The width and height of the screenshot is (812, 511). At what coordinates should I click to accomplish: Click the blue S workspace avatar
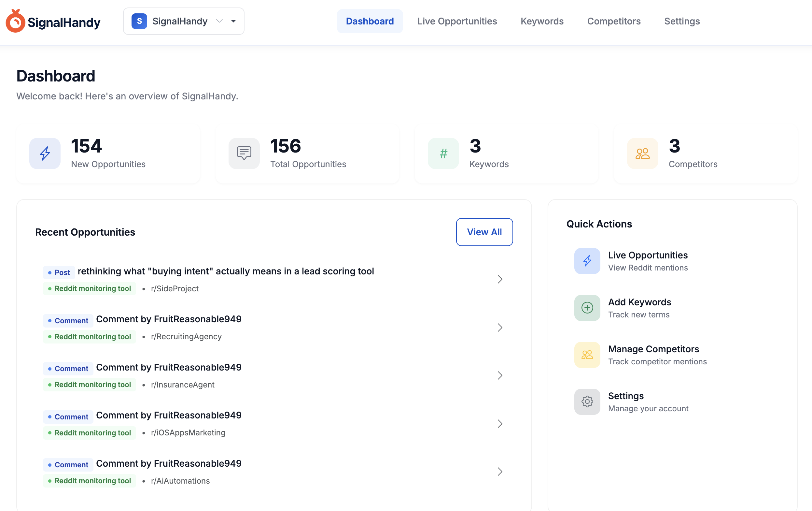click(x=139, y=21)
